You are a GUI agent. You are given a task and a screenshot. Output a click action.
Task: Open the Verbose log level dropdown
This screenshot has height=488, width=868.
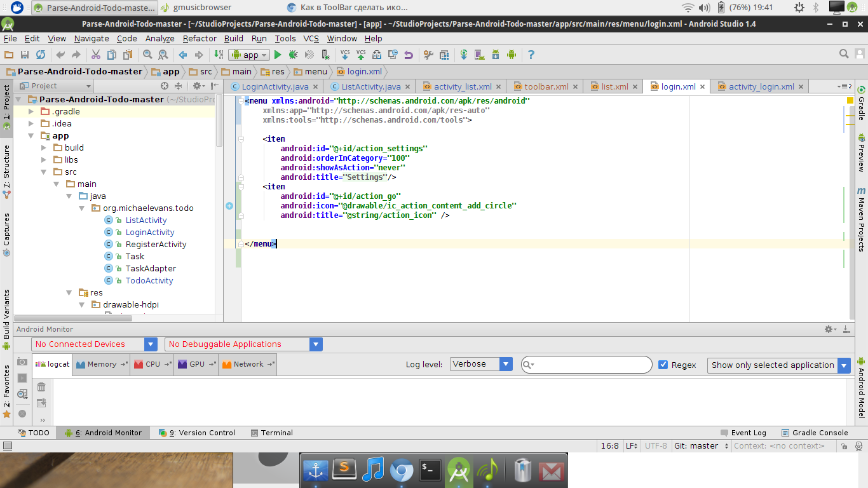pos(481,364)
